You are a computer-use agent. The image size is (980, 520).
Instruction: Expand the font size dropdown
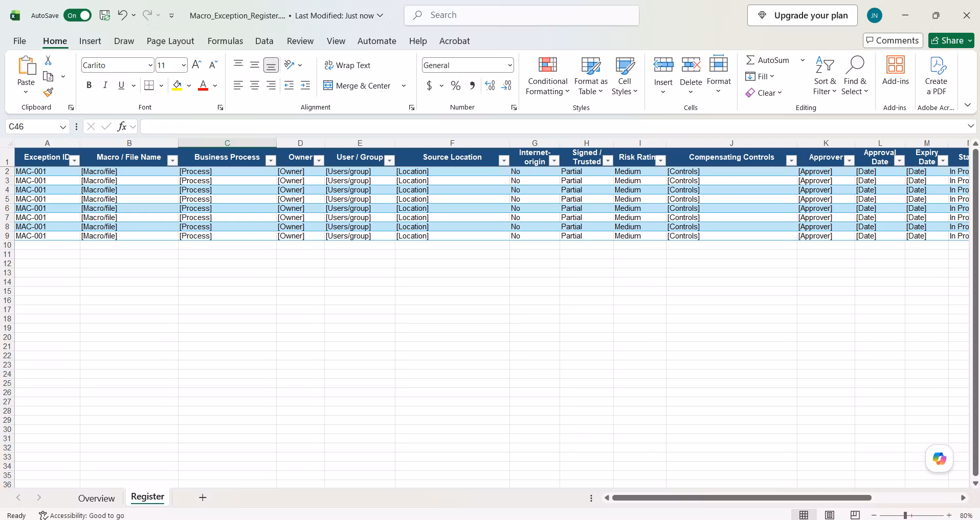(184, 65)
